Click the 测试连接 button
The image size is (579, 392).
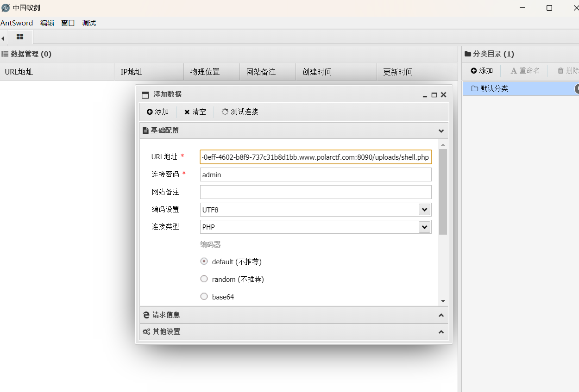pos(240,112)
